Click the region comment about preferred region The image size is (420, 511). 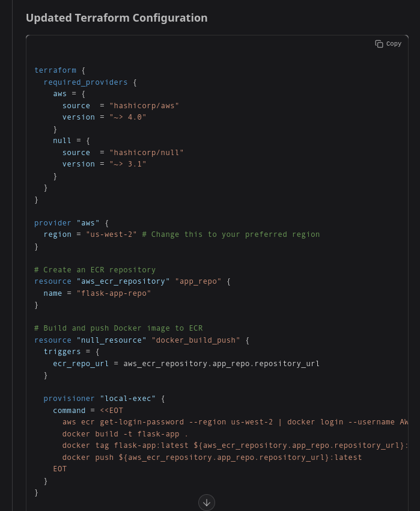pos(231,234)
